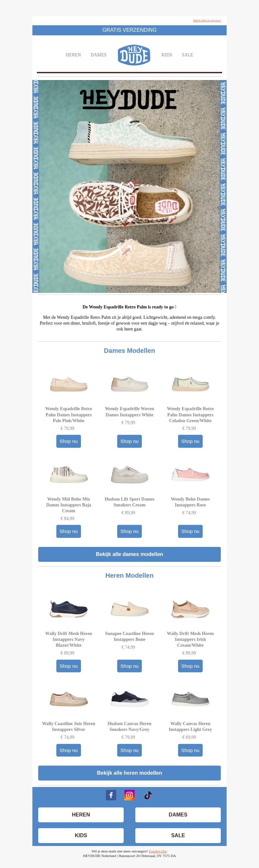
Task: Click the GRATIS VERZENDING banner
Action: click(x=129, y=30)
